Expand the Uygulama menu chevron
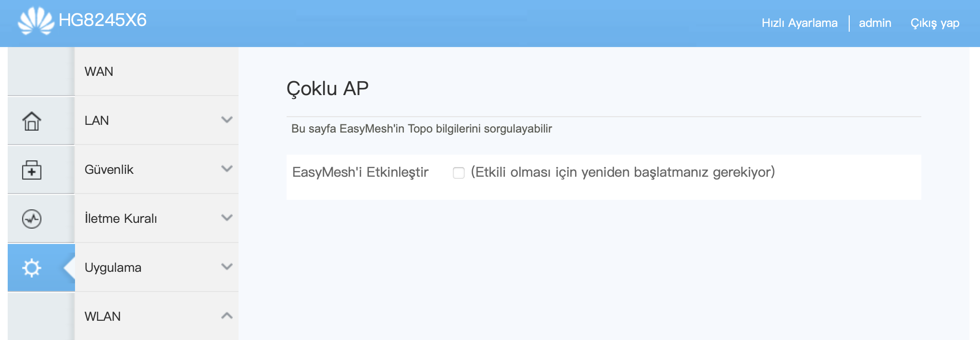 click(227, 267)
